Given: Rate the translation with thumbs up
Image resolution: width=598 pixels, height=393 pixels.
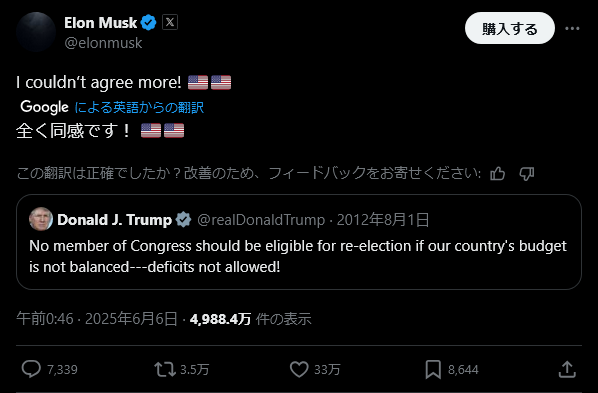Looking at the screenshot, I should pyautogui.click(x=497, y=174).
